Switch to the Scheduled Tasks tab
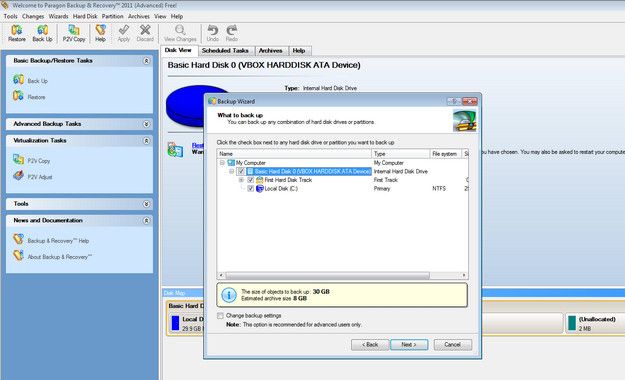The image size is (625, 380). (225, 51)
